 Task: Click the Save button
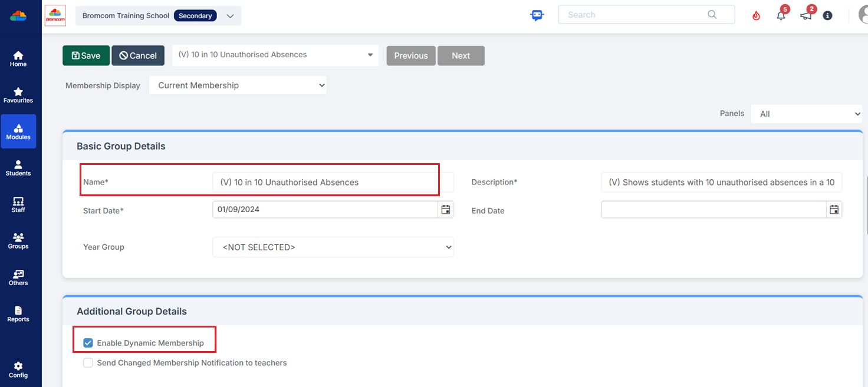click(86, 55)
